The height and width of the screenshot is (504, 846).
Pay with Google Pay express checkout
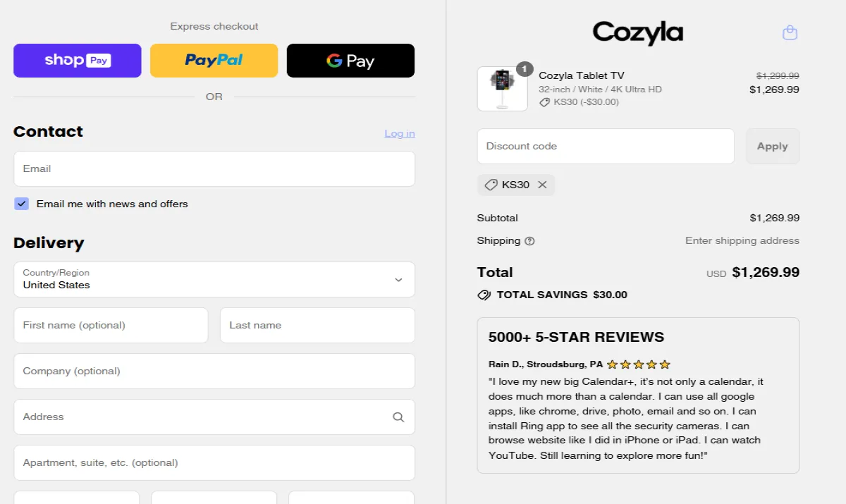[x=350, y=61]
